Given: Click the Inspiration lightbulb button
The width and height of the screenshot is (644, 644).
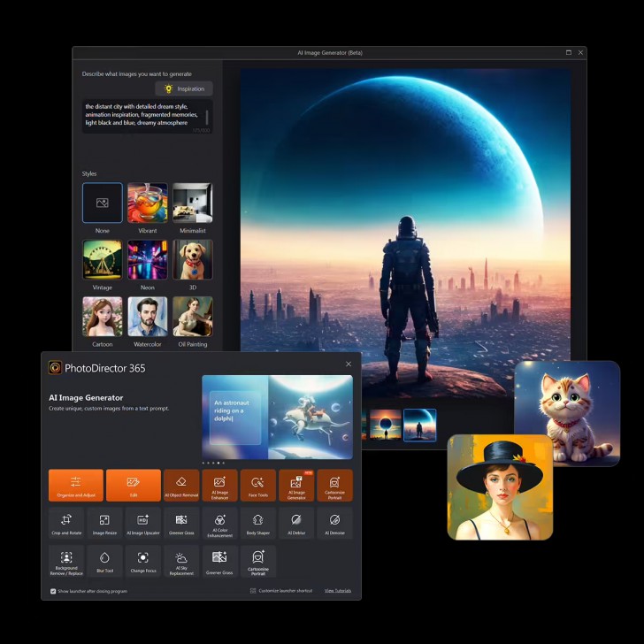Looking at the screenshot, I should [x=184, y=88].
